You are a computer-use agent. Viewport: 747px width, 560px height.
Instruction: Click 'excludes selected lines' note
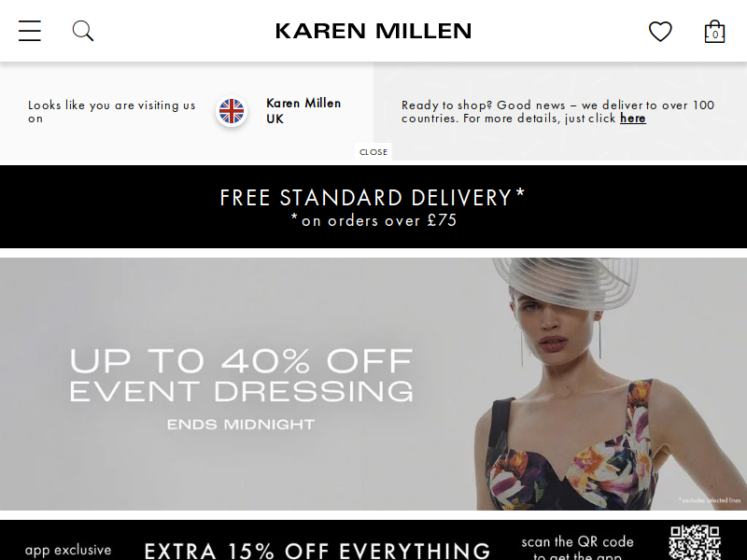(710, 500)
